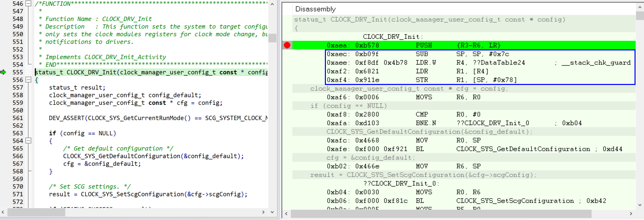
Task: Click the green program counter arrow at line 555
Action: pyautogui.click(x=3, y=72)
